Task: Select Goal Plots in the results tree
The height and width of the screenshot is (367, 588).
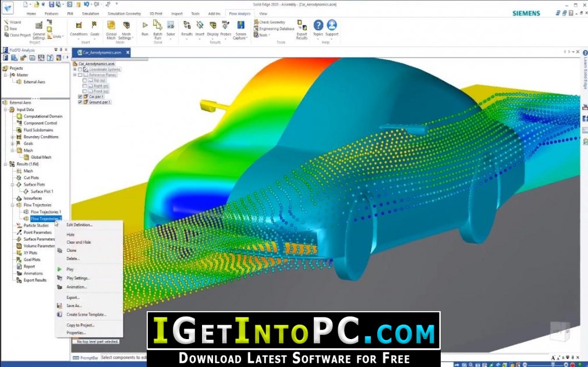Action: (x=29, y=259)
